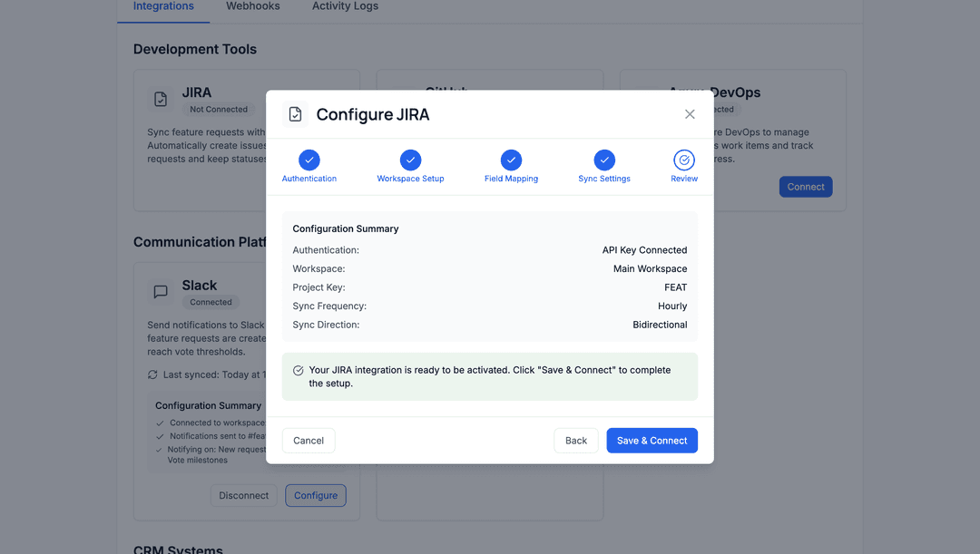Open the Activity Logs tab

tap(345, 5)
